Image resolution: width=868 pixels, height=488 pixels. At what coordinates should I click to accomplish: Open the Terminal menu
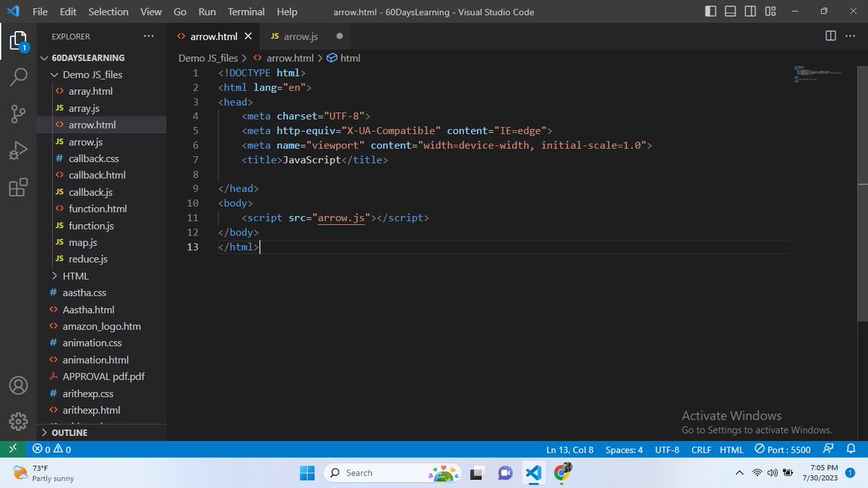pyautogui.click(x=246, y=12)
